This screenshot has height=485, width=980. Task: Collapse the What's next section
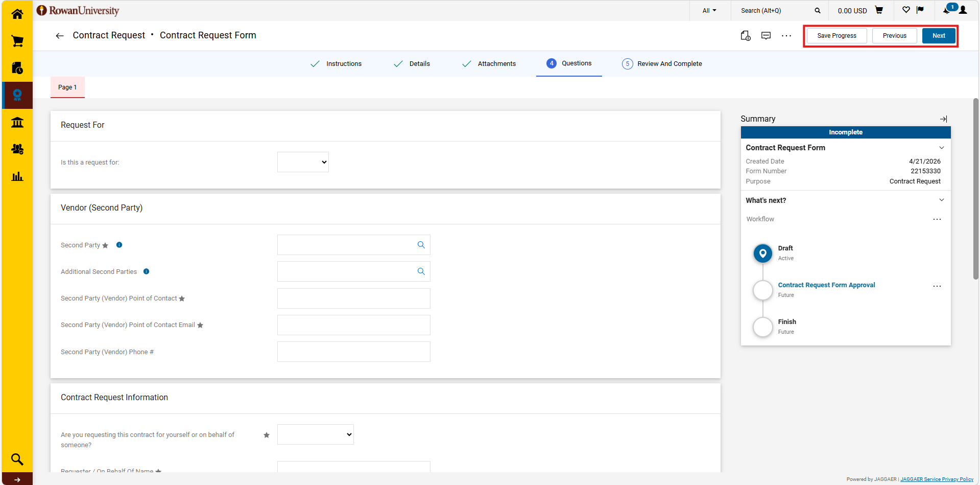942,200
